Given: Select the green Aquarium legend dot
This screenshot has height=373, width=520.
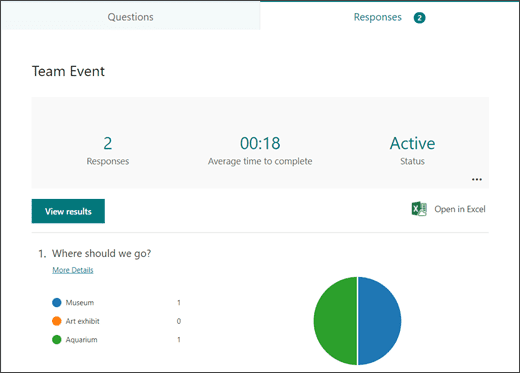Looking at the screenshot, I should (x=57, y=340).
